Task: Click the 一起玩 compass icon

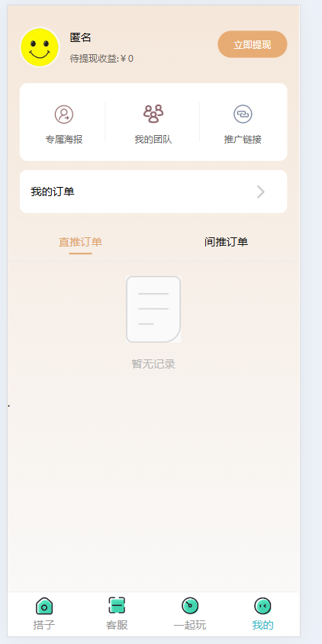Action: click(x=190, y=605)
